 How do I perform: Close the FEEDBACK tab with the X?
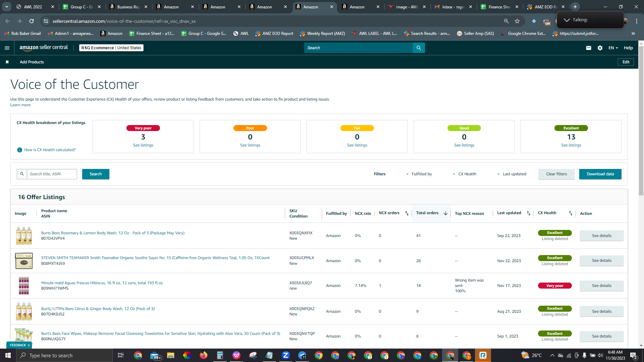(x=29, y=345)
